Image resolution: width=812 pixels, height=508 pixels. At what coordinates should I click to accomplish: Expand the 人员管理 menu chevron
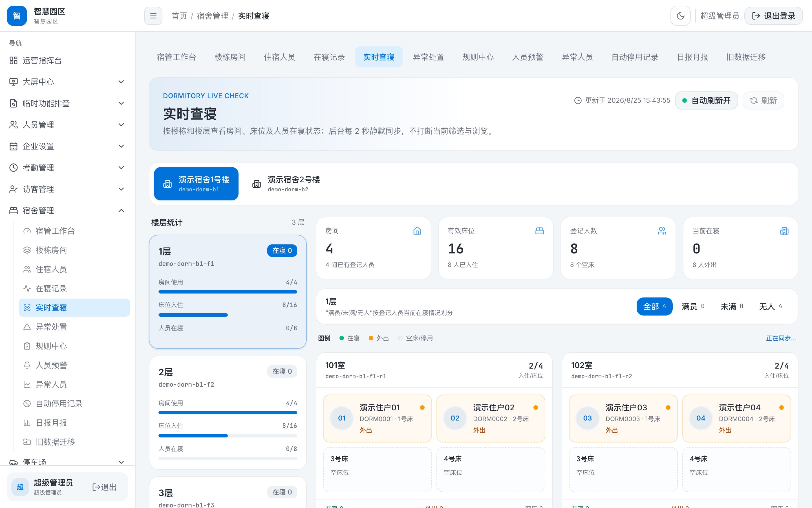point(122,125)
